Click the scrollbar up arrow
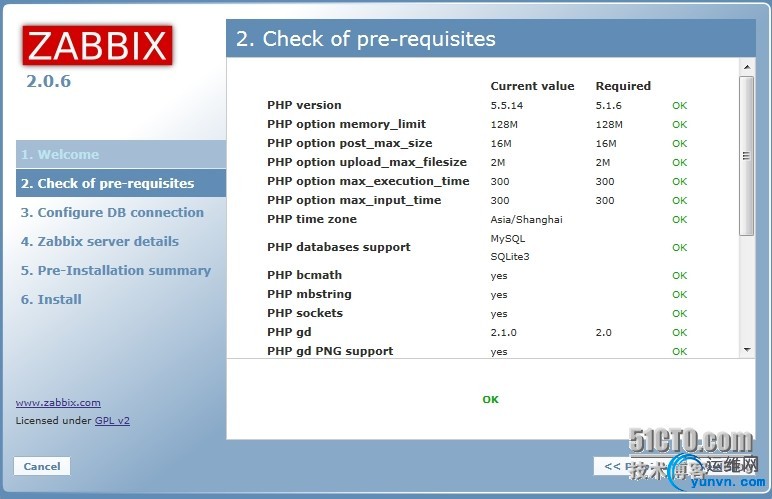Viewport: 772px width, 499px height. pyautogui.click(x=747, y=66)
